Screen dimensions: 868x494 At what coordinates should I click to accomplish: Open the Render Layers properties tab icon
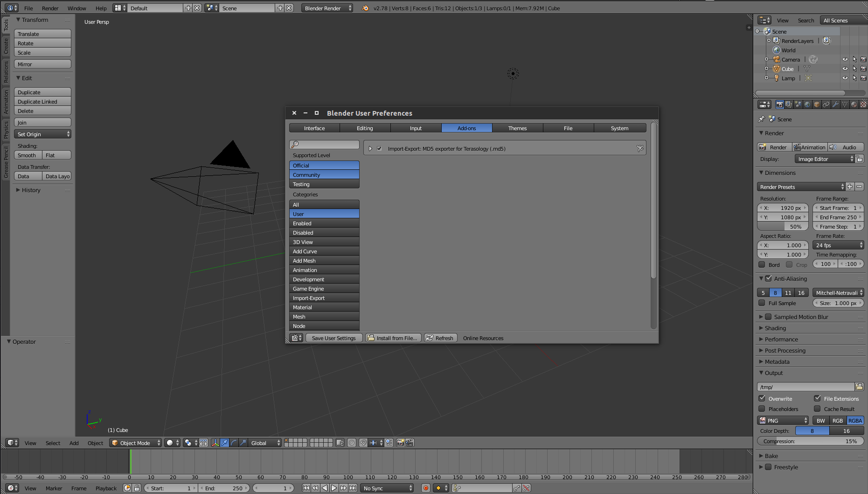[789, 104]
